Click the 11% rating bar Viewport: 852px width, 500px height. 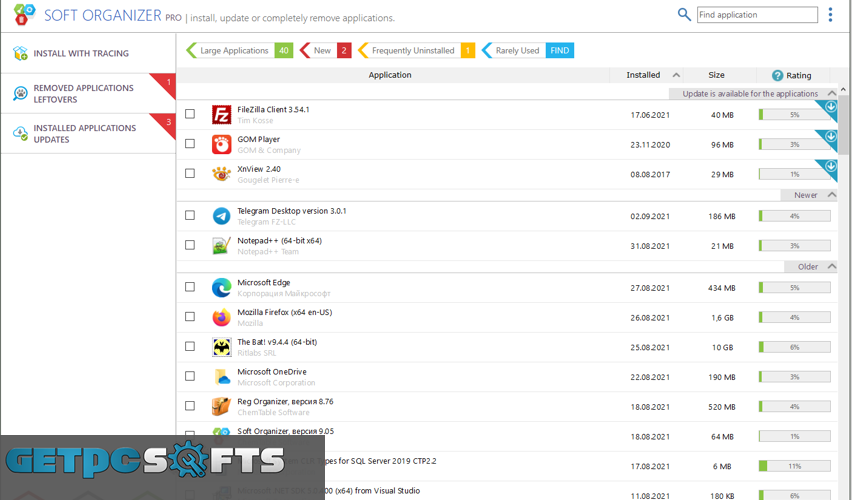794,466
